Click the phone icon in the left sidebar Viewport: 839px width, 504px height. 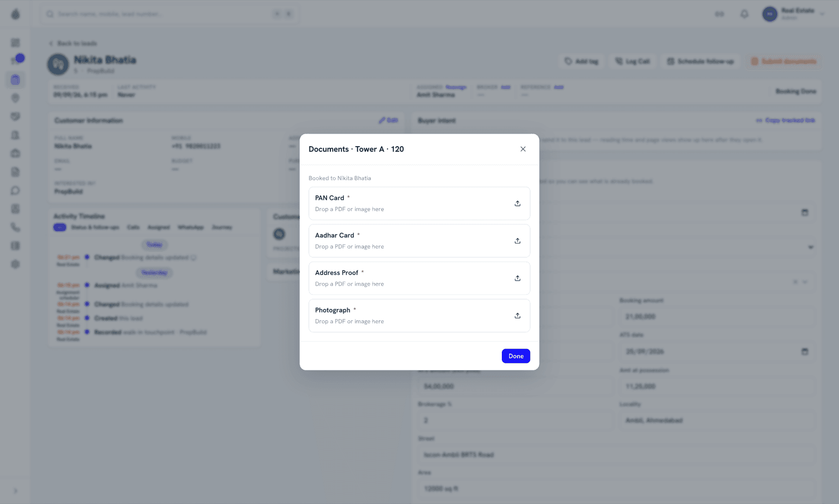pos(16,227)
